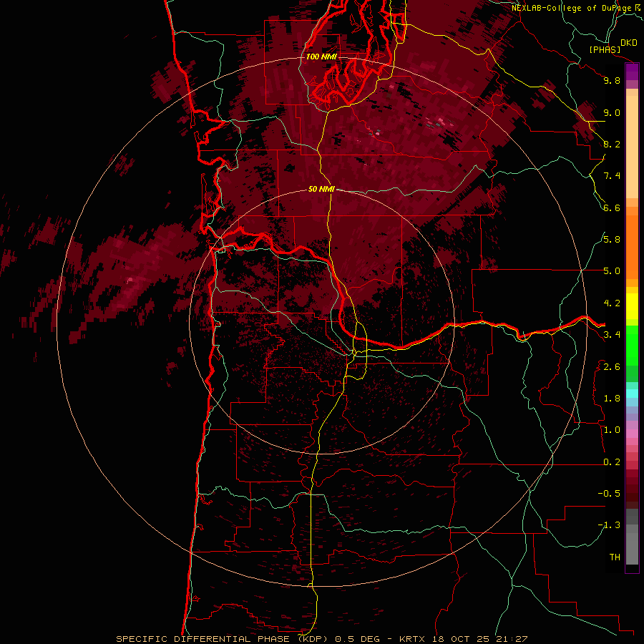This screenshot has height=644, width=644.
Task: Click the 1.8 value on the color scale
Action: [612, 399]
